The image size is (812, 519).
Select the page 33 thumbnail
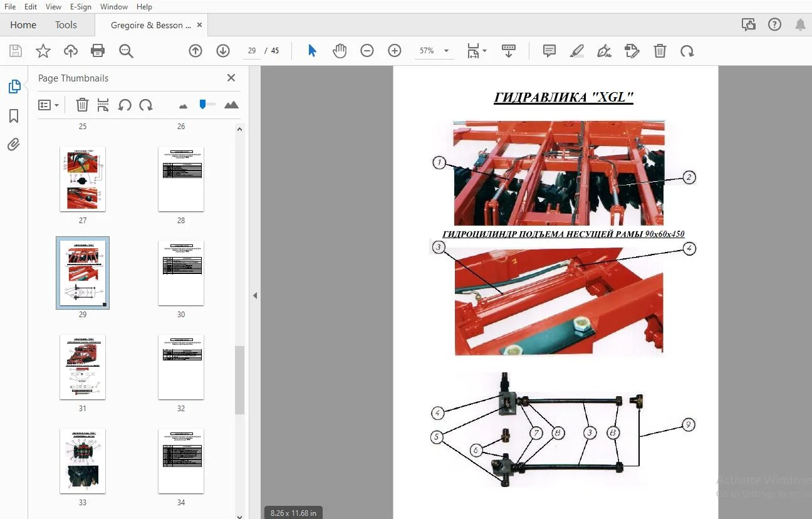tap(83, 461)
